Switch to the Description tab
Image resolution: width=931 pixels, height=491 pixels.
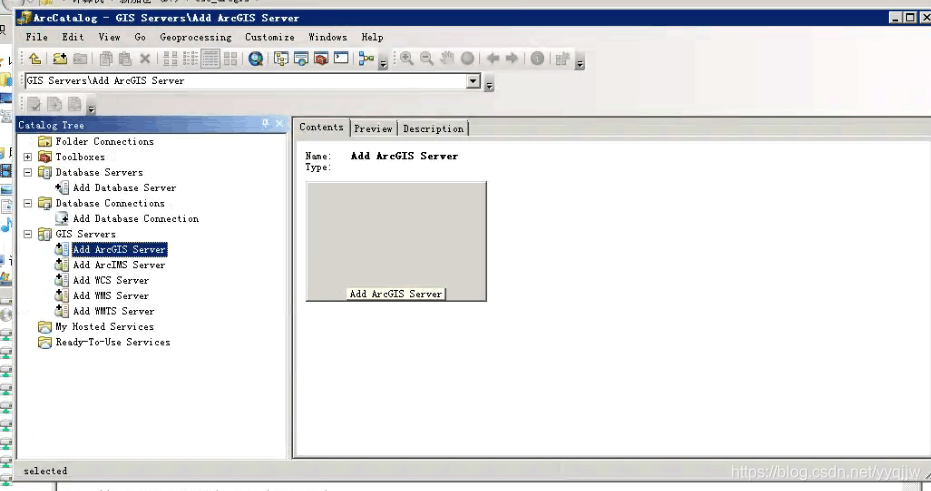(433, 128)
